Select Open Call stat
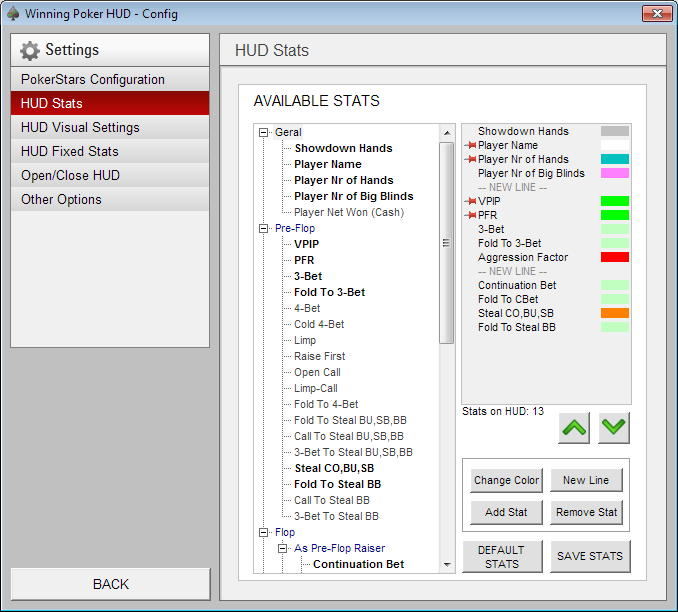The width and height of the screenshot is (678, 612). coord(317,372)
